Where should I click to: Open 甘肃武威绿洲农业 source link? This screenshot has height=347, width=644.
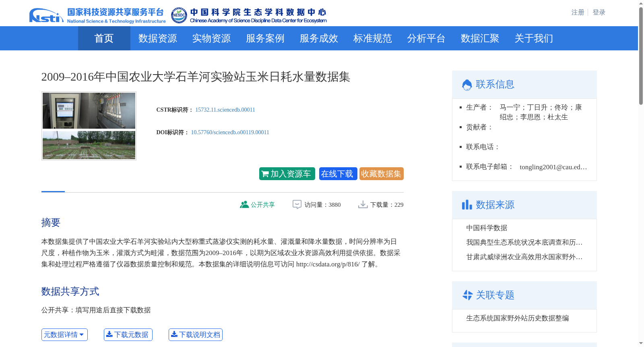pyautogui.click(x=524, y=257)
